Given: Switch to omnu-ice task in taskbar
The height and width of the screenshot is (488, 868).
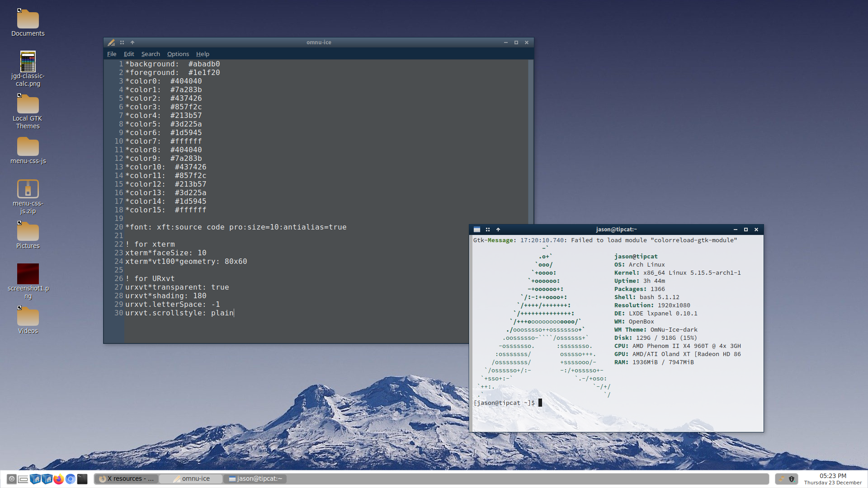Looking at the screenshot, I should point(191,479).
